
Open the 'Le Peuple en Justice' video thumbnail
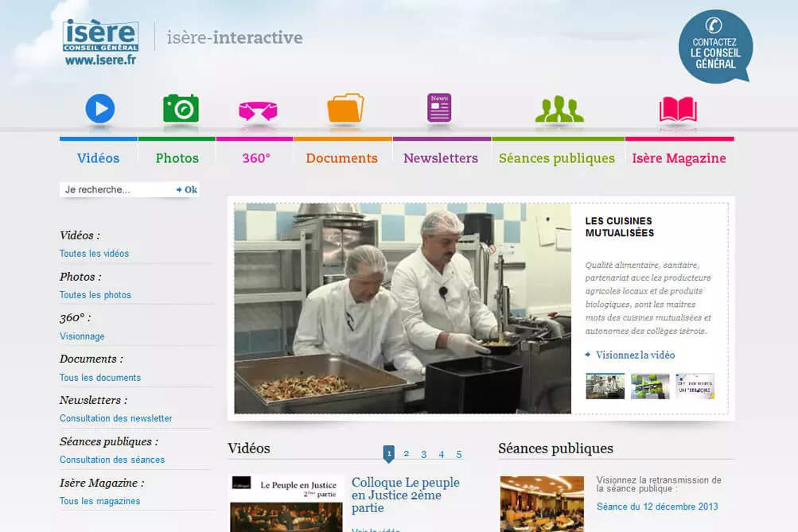[x=286, y=503]
